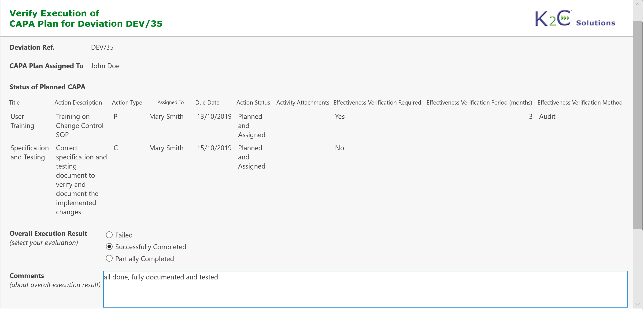Click the Comments field label
This screenshot has width=644, height=316.
click(26, 276)
